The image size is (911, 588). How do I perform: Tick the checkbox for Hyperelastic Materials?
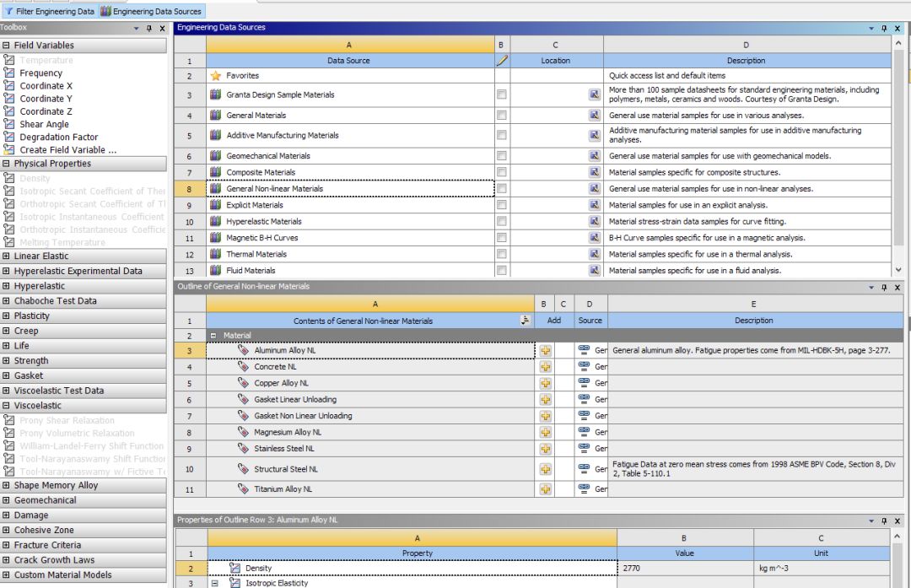(501, 222)
